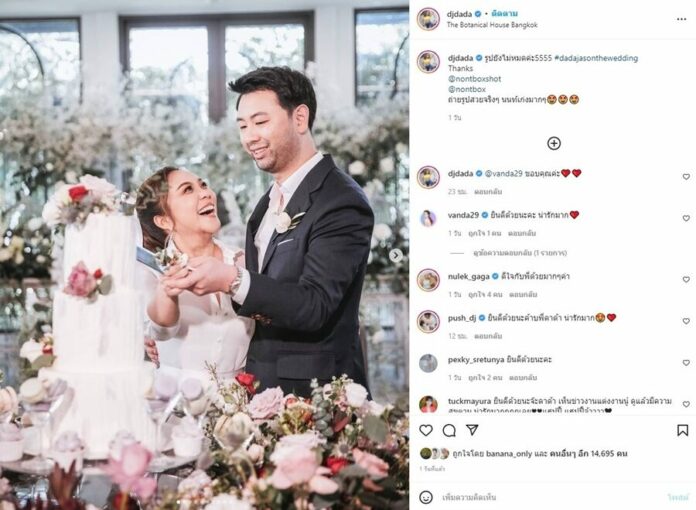The height and width of the screenshot is (510, 696).
Task: Share post via paper plane icon
Action: click(x=472, y=430)
